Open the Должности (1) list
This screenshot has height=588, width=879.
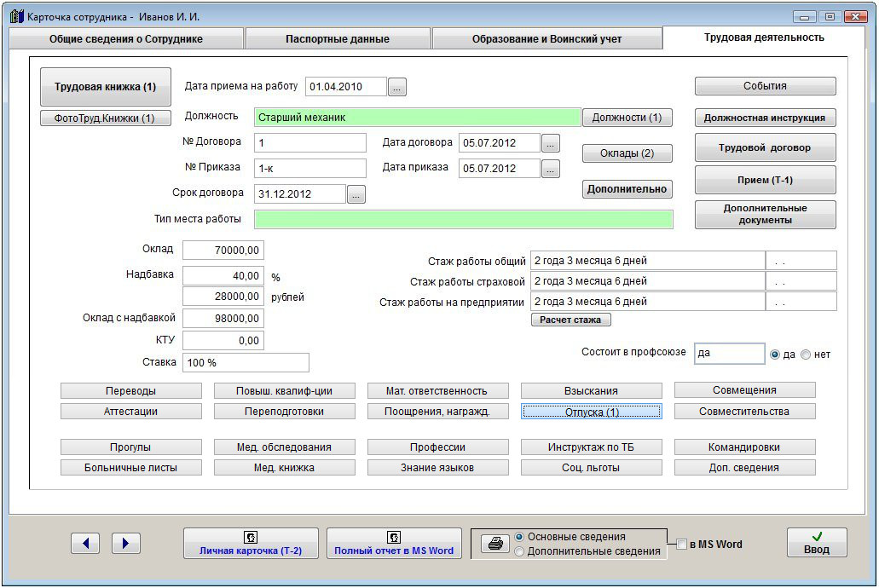click(x=627, y=118)
